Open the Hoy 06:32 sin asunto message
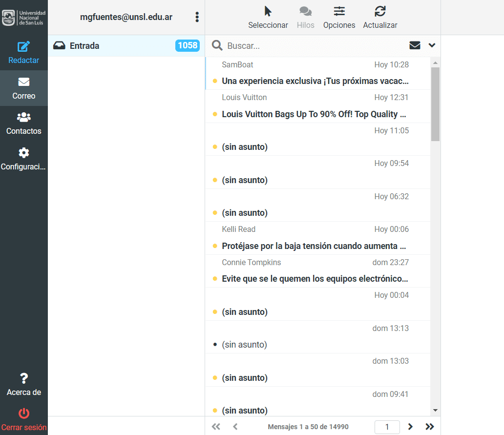This screenshot has width=504, height=435. [x=317, y=205]
